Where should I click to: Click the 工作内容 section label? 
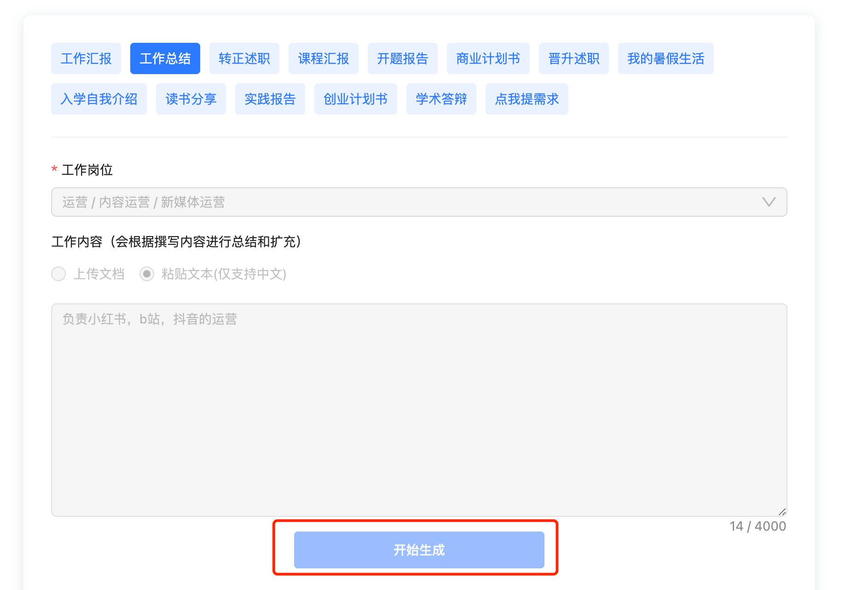point(177,242)
